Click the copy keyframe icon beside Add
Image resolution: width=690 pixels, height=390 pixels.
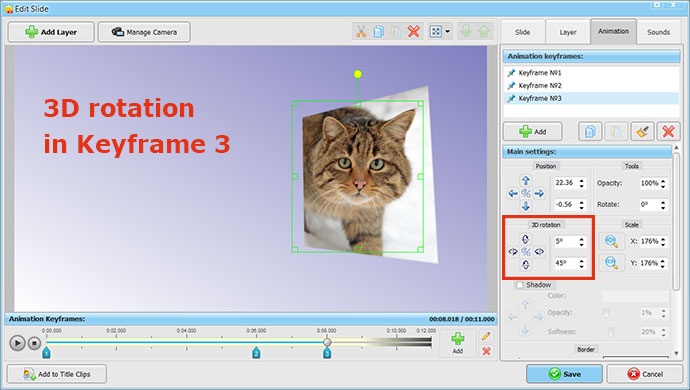pyautogui.click(x=590, y=132)
